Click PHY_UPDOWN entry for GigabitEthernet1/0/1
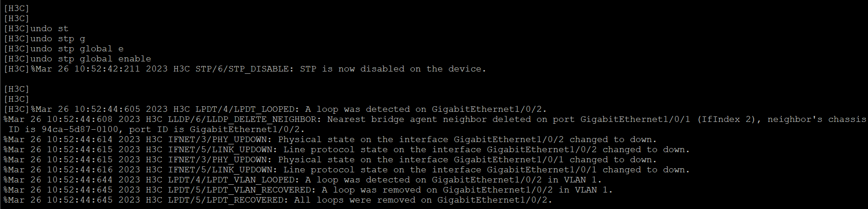 pos(330,159)
